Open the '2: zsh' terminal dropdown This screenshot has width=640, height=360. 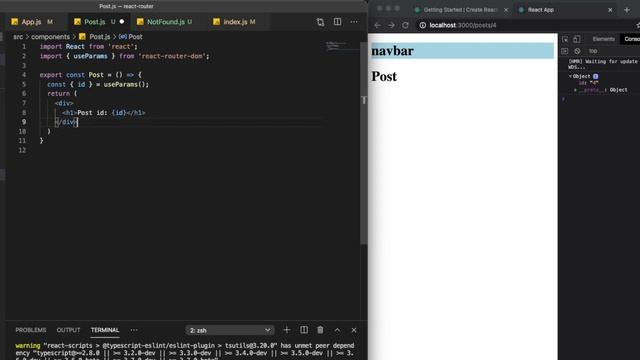[230, 330]
